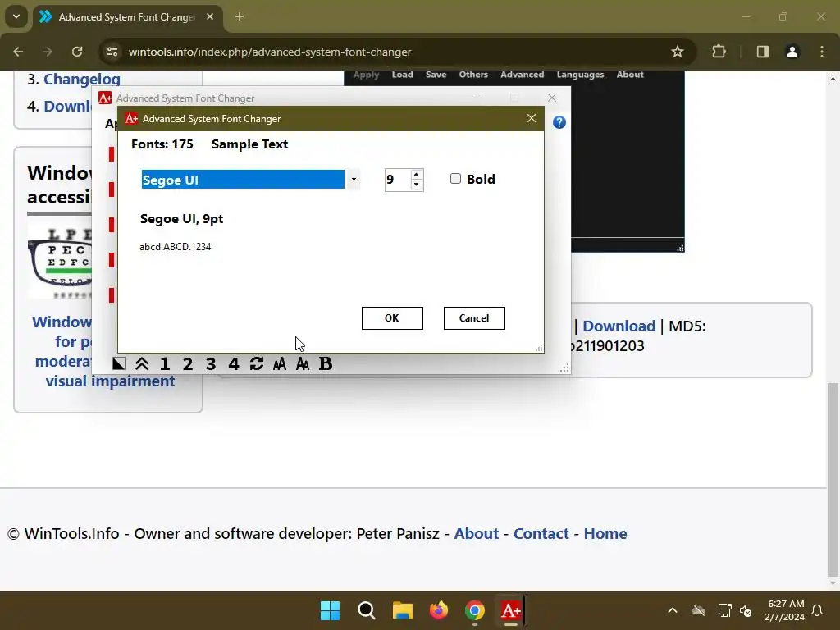Click the About menu in the webpage screenshot
Image resolution: width=840 pixels, height=630 pixels.
[x=630, y=75]
